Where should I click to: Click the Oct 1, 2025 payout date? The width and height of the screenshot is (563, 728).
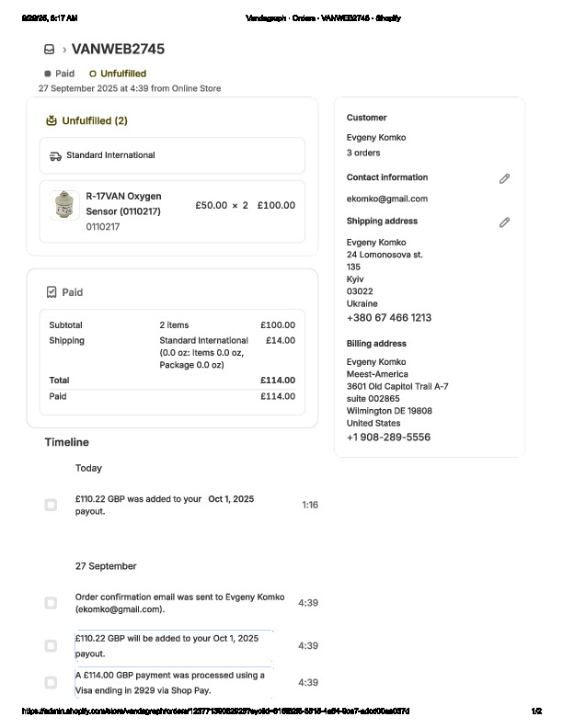(231, 499)
